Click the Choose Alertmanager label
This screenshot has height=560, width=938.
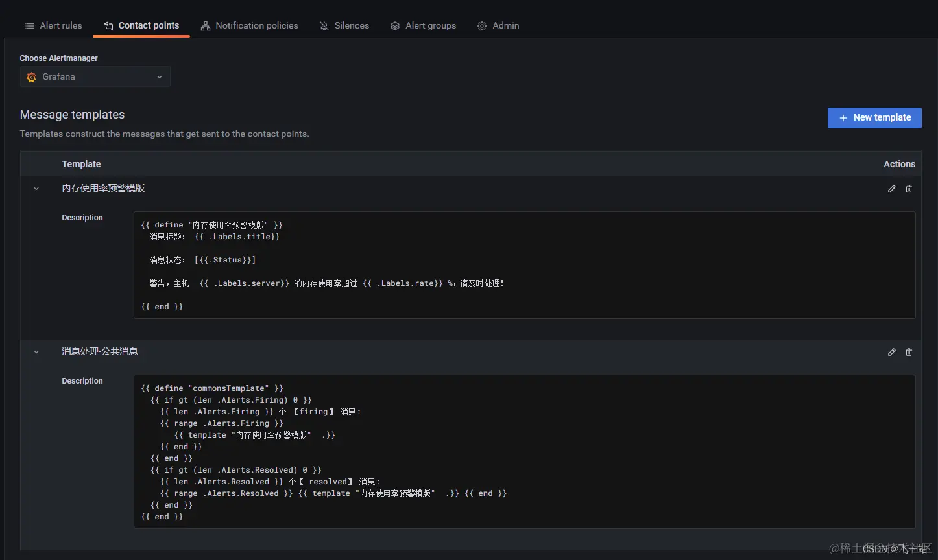click(x=58, y=58)
